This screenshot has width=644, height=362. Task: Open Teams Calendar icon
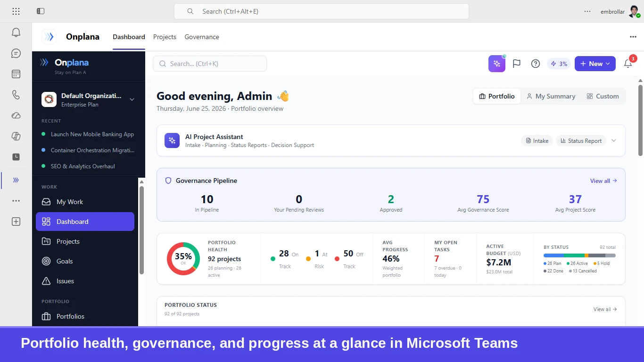pos(16,74)
